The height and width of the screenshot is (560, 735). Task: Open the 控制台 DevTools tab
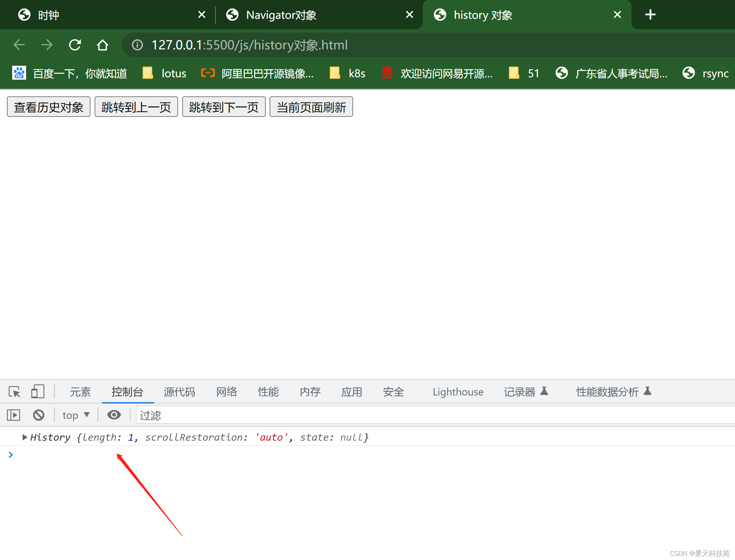(x=128, y=392)
